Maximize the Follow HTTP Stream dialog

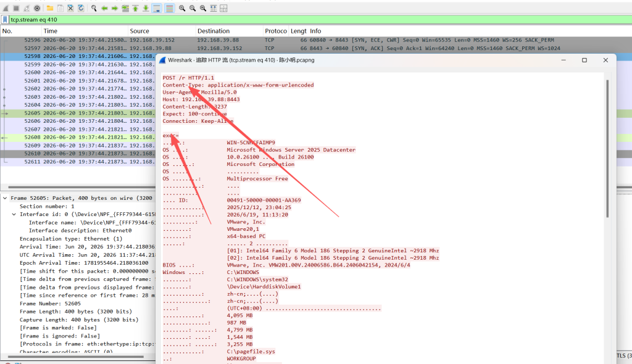(584, 60)
